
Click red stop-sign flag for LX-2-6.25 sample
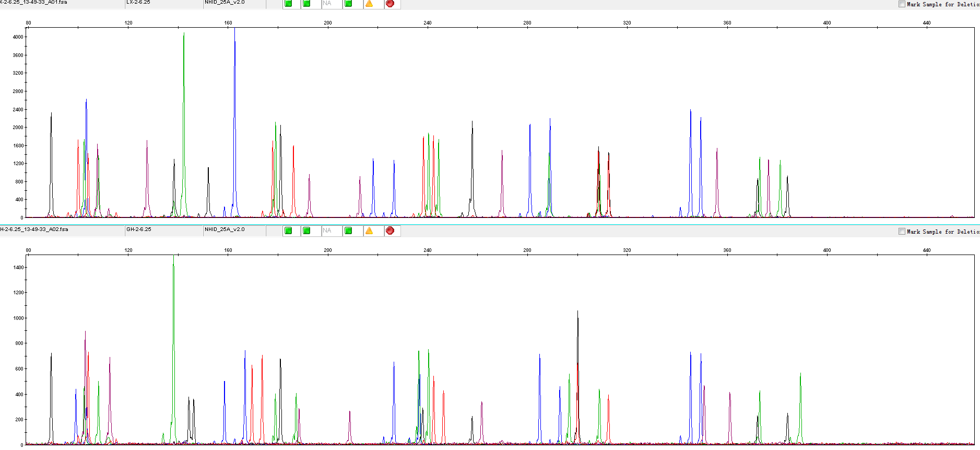click(x=390, y=4)
